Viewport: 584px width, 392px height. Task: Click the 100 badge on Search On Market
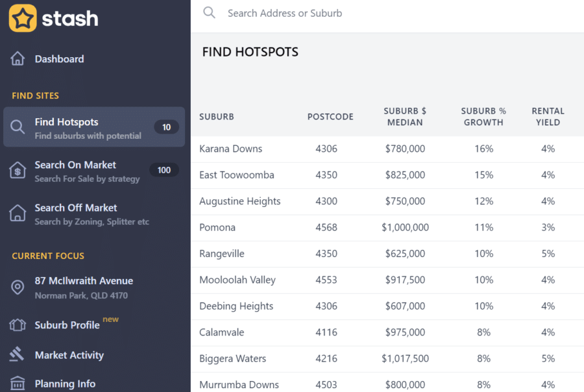(x=164, y=170)
